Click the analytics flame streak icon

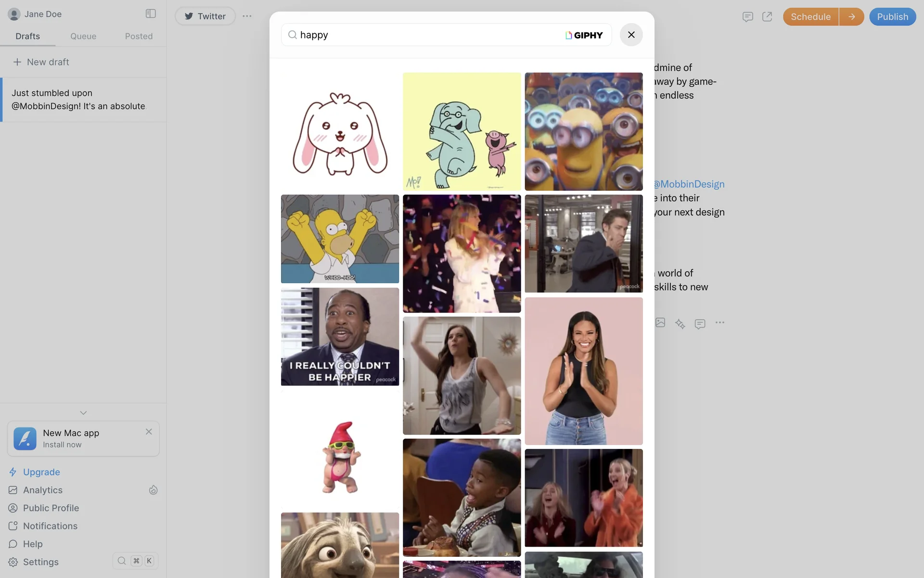(x=153, y=490)
